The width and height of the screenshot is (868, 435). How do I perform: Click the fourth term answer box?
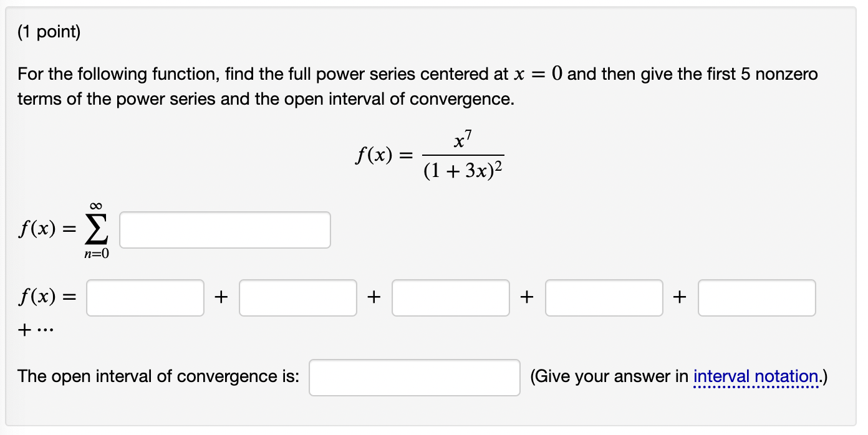[x=604, y=298]
